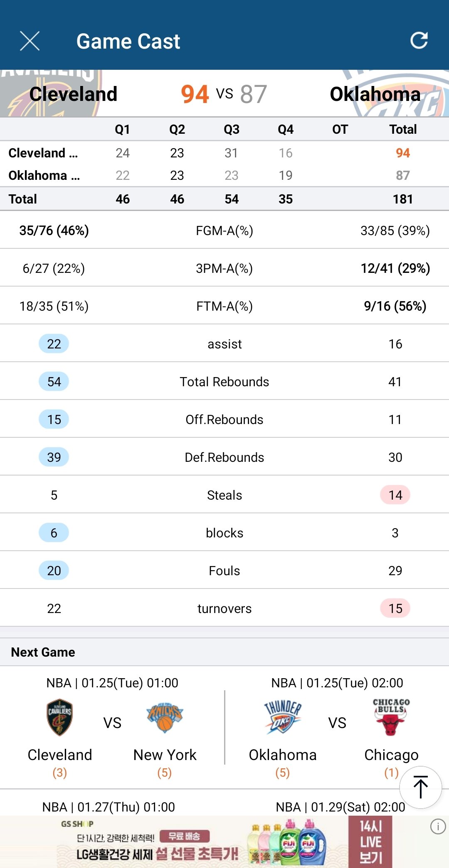Screen dimensions: 449x868
Task: Open Oklahoma vs Chicago game on 01.25
Action: pos(337,723)
